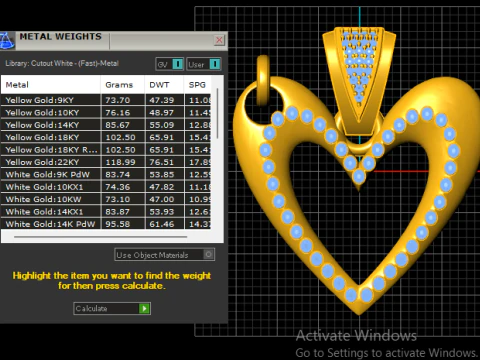Screen dimensions: 480x360
Task: Select the Yellow Gold:9KY row
Action: 106,100
